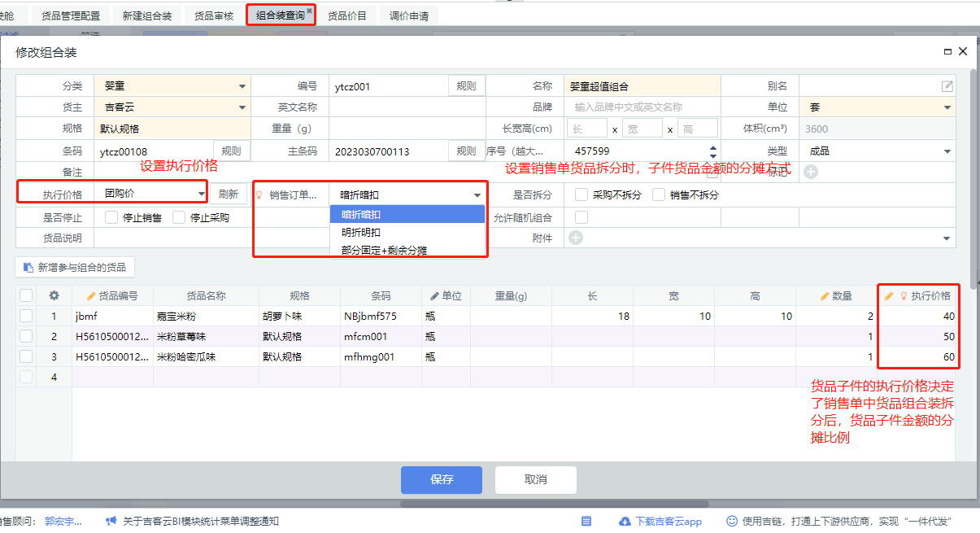The image size is (980, 533).
Task: Click the 品牌 input field
Action: (x=641, y=107)
